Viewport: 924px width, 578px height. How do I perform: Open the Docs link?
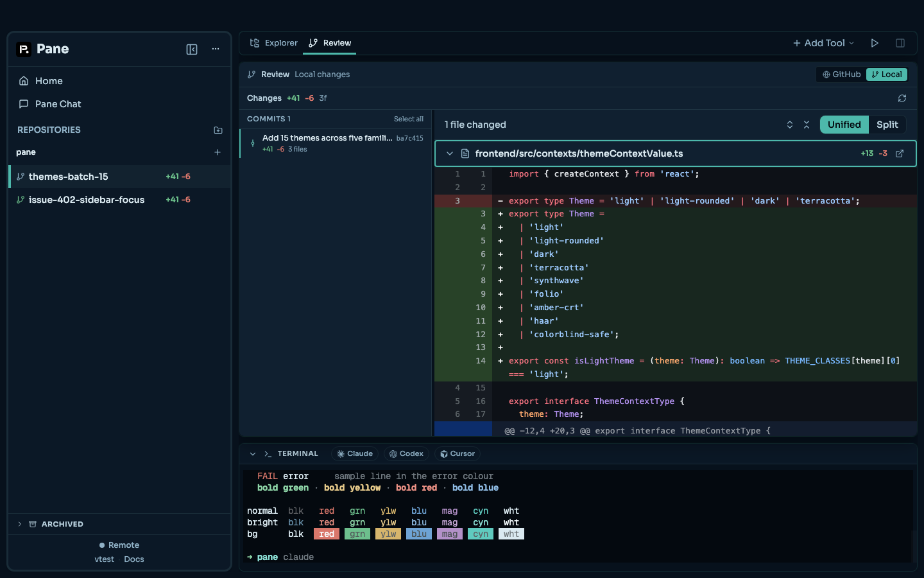click(134, 559)
